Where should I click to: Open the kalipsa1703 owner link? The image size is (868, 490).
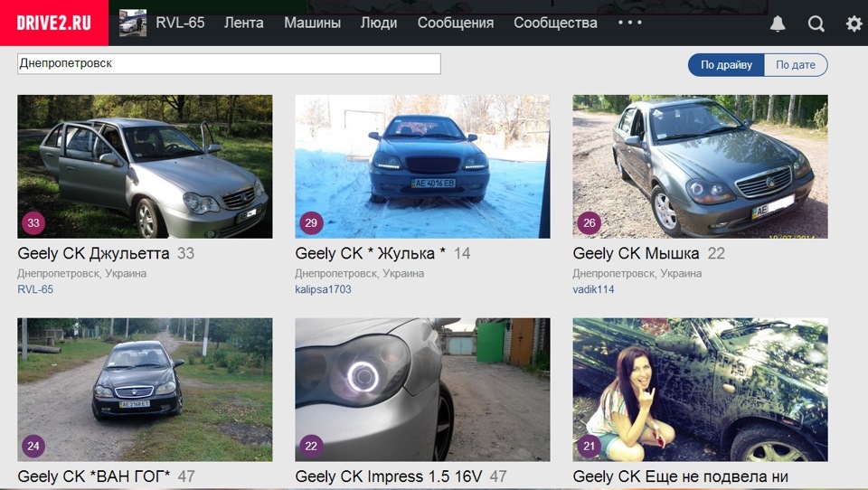(x=324, y=289)
